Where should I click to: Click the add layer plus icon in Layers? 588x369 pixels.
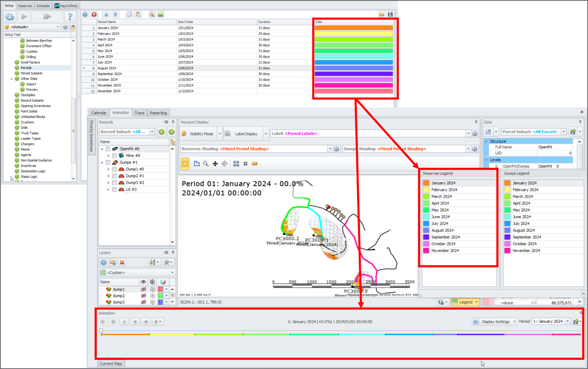tap(103, 262)
